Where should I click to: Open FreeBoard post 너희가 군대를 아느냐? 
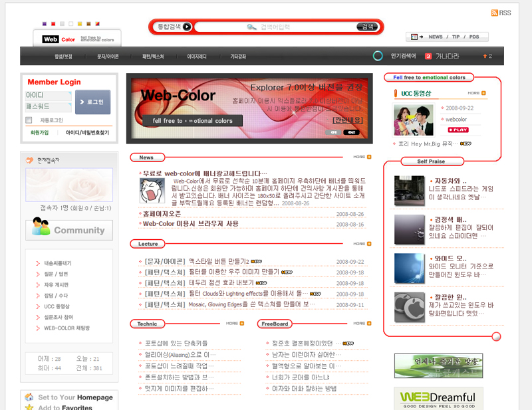pos(301,377)
